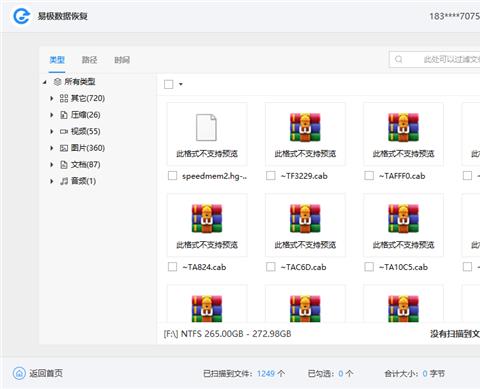
Task: Switch to the 时间 tab
Action: click(x=122, y=60)
